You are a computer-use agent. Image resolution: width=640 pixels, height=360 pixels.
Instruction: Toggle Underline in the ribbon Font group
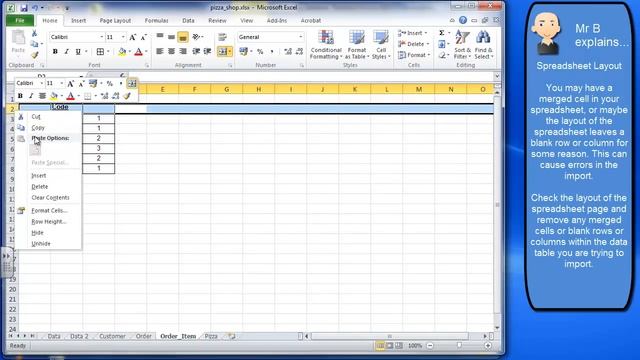pos(78,51)
